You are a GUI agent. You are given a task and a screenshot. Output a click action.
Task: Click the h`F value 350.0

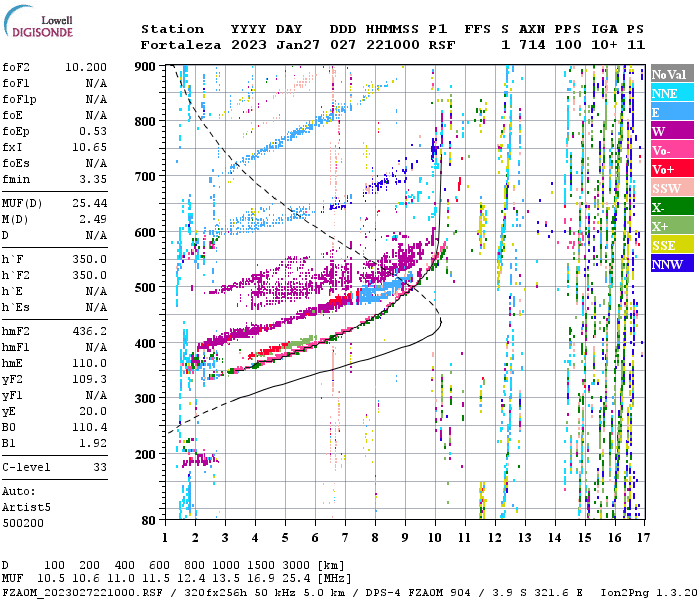click(89, 259)
